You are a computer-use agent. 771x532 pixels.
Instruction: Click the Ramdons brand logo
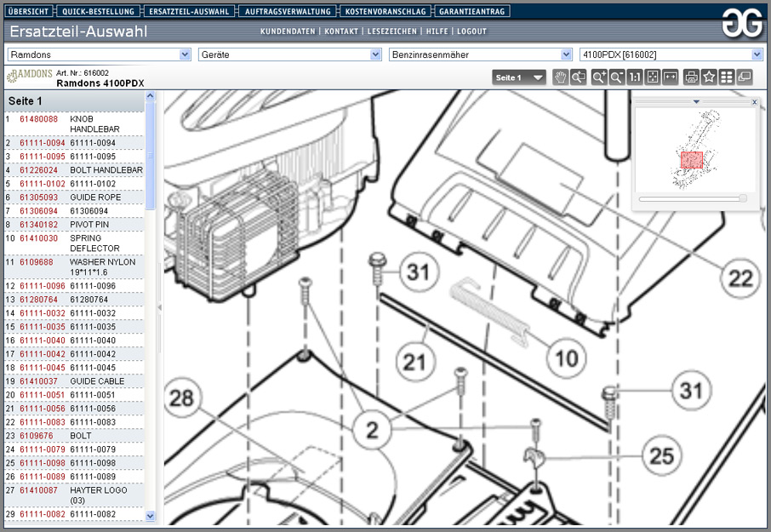click(x=30, y=77)
